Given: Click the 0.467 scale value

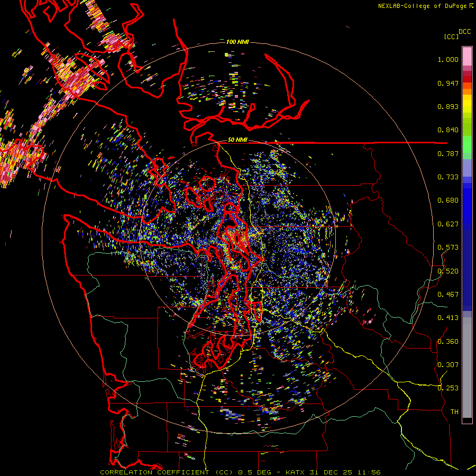Looking at the screenshot, I should (x=448, y=295).
